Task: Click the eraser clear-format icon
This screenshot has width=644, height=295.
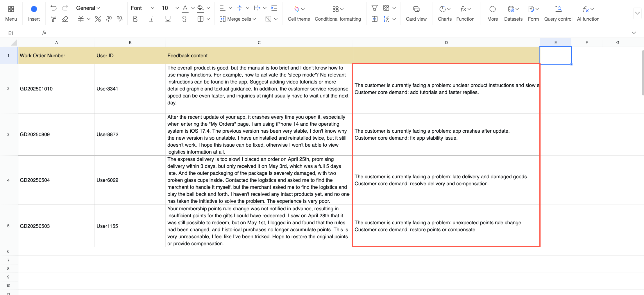Action: 65,19
